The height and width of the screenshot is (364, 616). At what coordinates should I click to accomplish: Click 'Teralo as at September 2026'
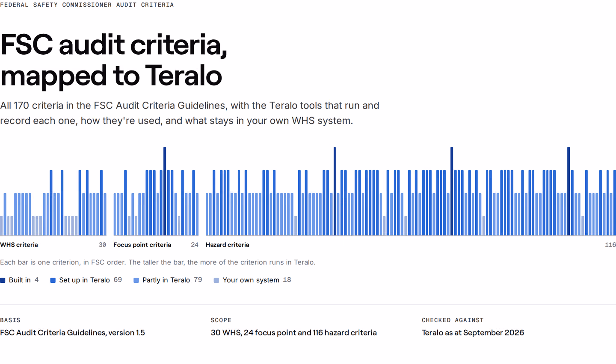473,332
